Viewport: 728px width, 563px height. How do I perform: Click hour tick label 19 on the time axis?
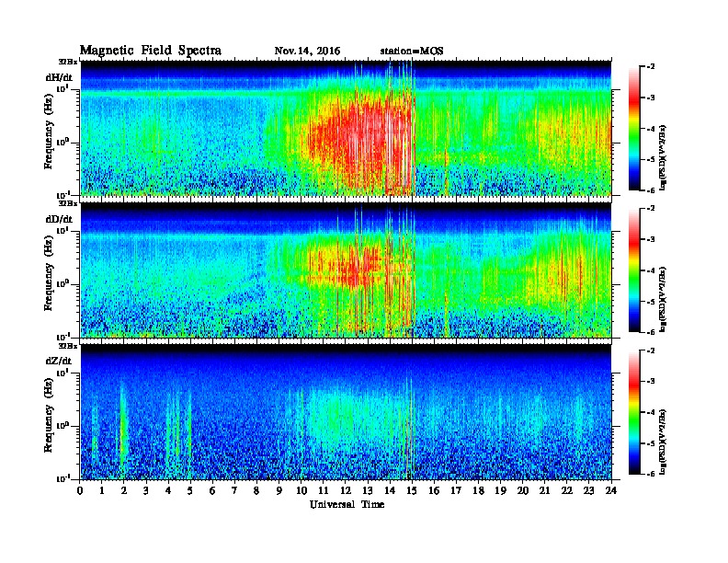tap(500, 491)
